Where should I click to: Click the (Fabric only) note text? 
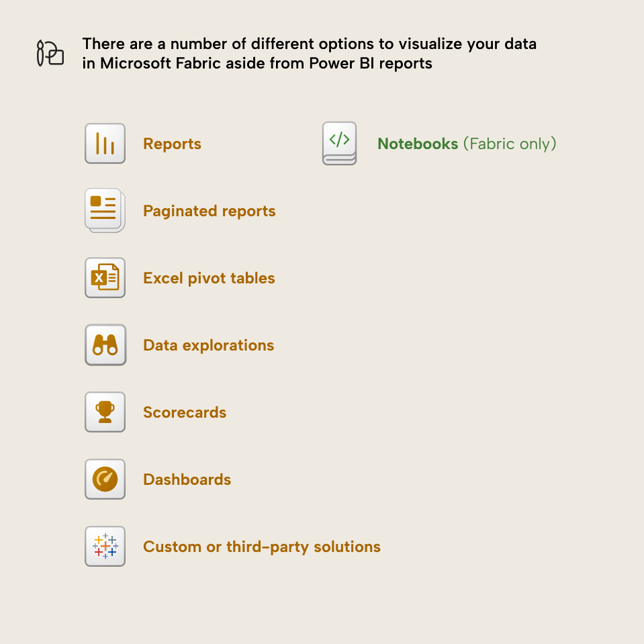point(510,144)
